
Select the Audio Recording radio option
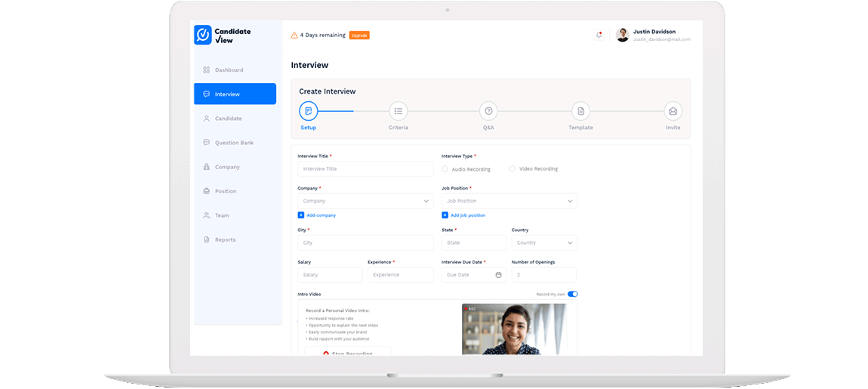coord(445,169)
